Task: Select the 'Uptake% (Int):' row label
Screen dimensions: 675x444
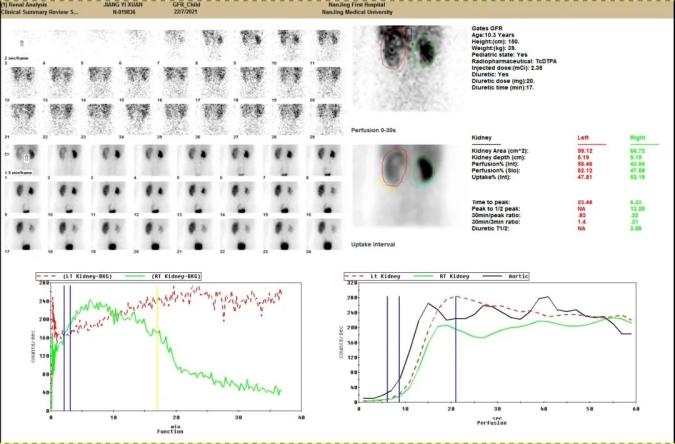Action: 491,177
